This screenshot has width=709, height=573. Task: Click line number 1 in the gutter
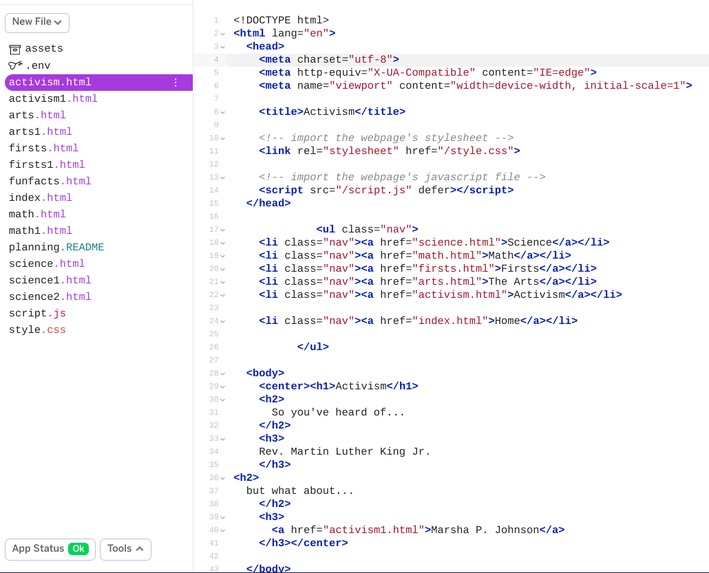click(216, 20)
